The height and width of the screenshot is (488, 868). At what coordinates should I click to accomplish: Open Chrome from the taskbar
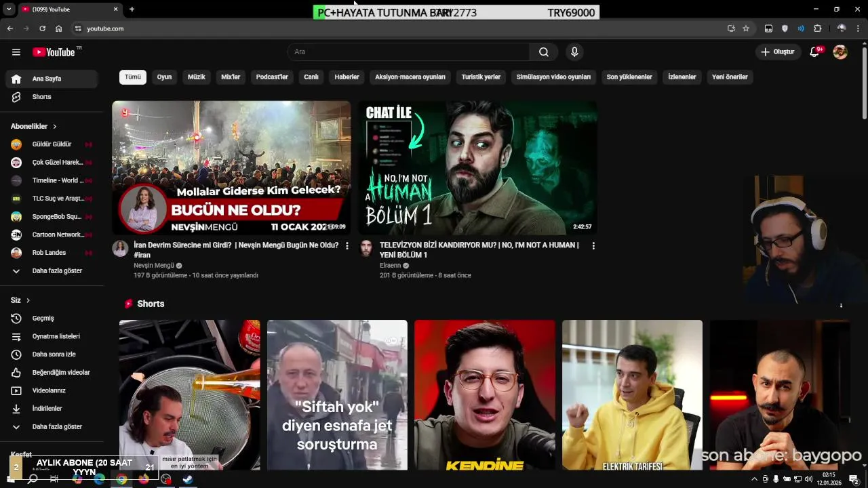click(121, 479)
